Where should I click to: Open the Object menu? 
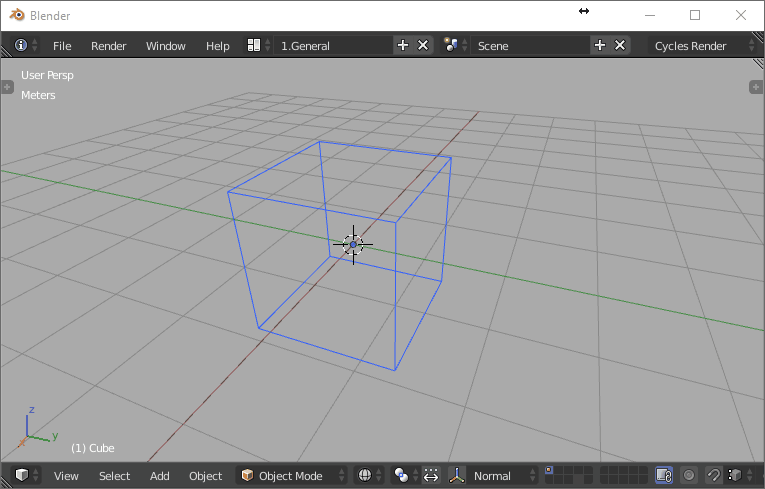(205, 476)
